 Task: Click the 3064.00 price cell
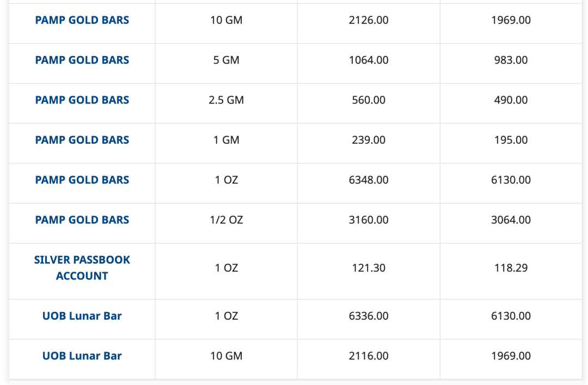tap(511, 220)
